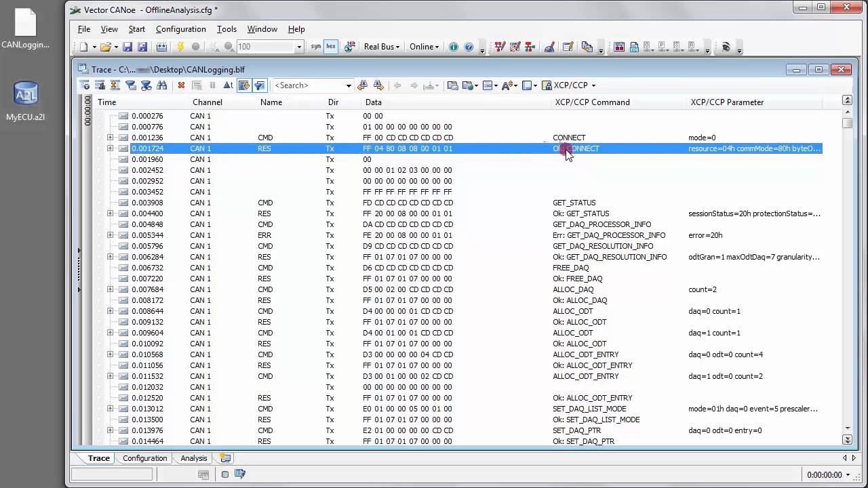Click the stop filter funnel icon in Trace toolbar
The width and height of the screenshot is (868, 488).
tap(146, 85)
